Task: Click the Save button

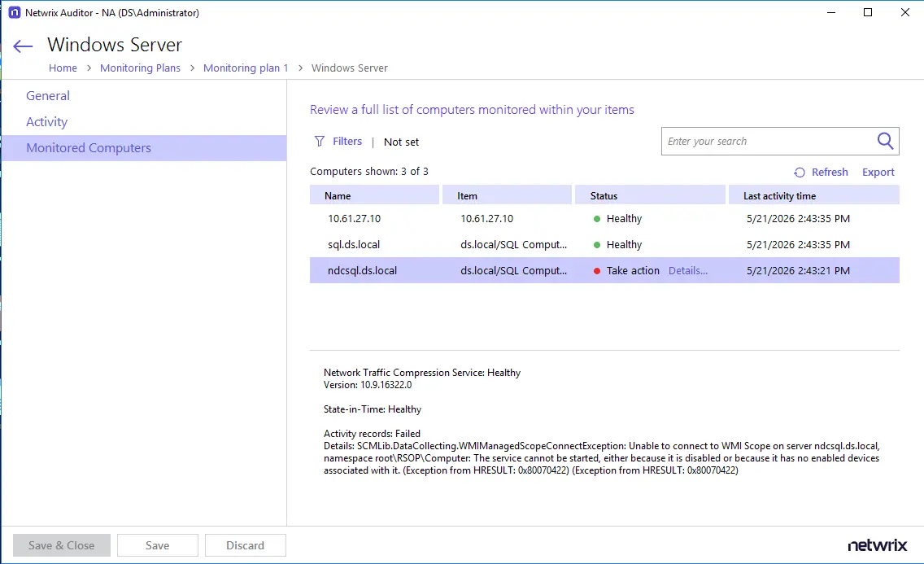Action: (157, 545)
